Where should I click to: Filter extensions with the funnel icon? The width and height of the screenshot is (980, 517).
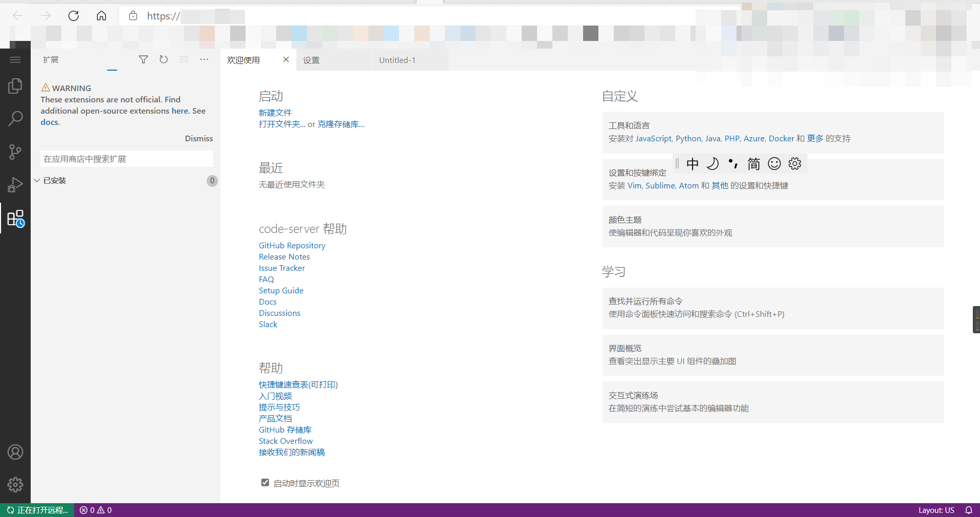point(143,60)
